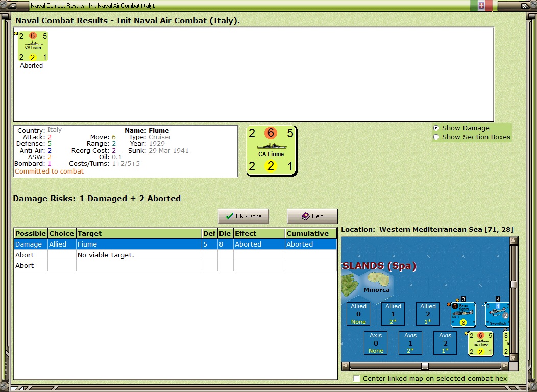Click the map scroll down arrow

(x=513, y=358)
